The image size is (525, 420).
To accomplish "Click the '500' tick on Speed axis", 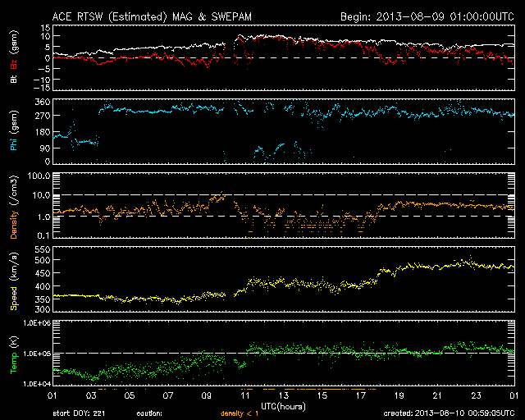I will tap(43, 260).
